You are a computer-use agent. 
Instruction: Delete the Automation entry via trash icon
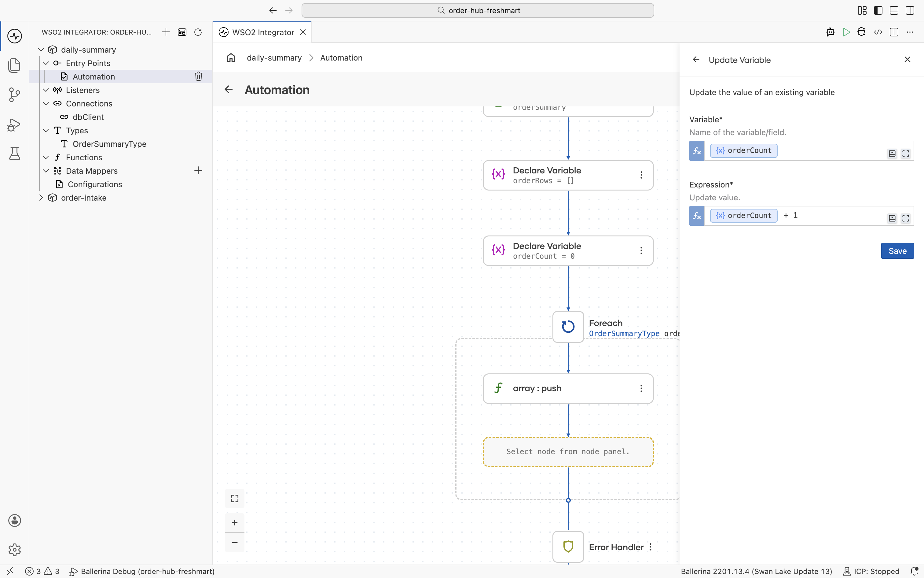199,76
